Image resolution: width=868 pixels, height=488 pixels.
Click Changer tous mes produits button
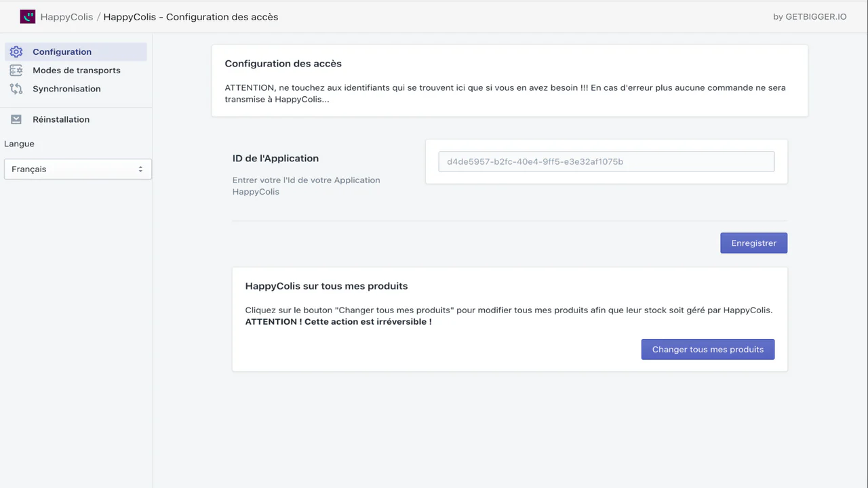708,350
